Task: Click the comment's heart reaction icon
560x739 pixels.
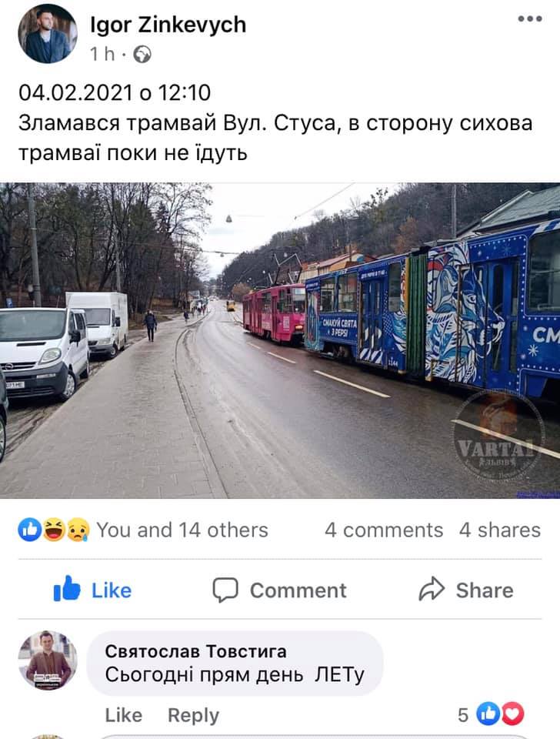Action: click(513, 714)
